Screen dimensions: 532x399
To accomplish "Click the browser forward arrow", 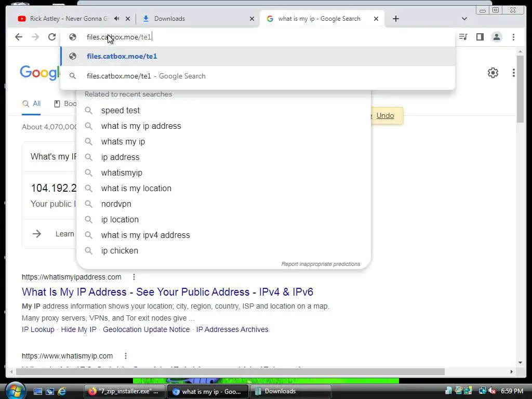I will [35, 37].
